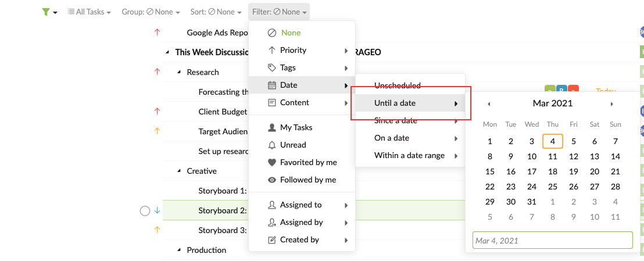Mark Storyboard 2 task complete via circle
This screenshot has width=644, height=261.
pos(145,211)
